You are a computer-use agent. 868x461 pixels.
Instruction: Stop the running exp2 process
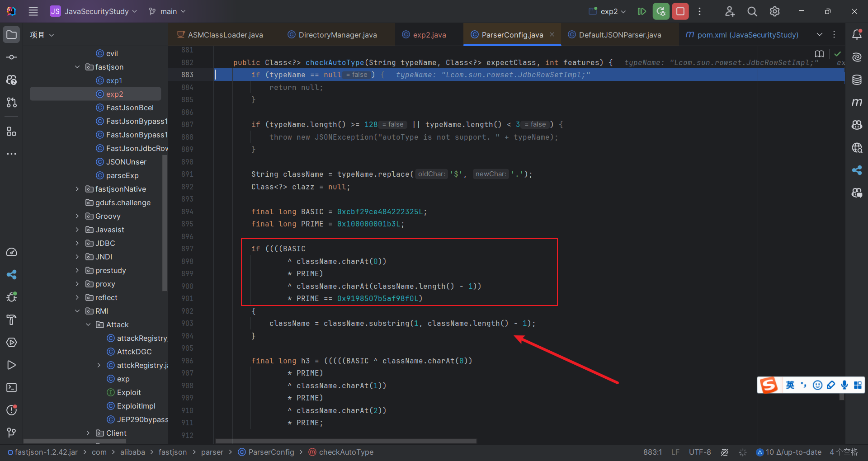click(680, 11)
